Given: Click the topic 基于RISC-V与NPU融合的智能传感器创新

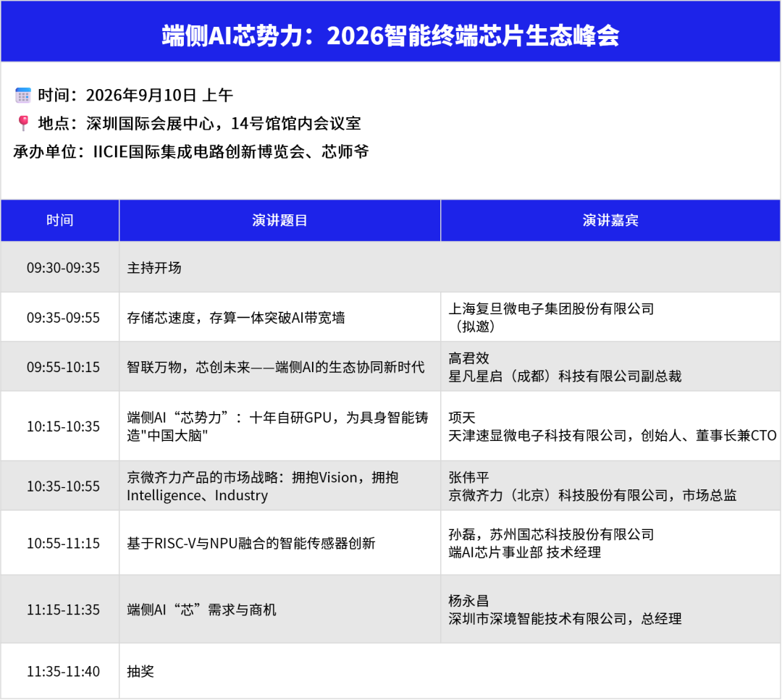Looking at the screenshot, I should (x=251, y=543).
